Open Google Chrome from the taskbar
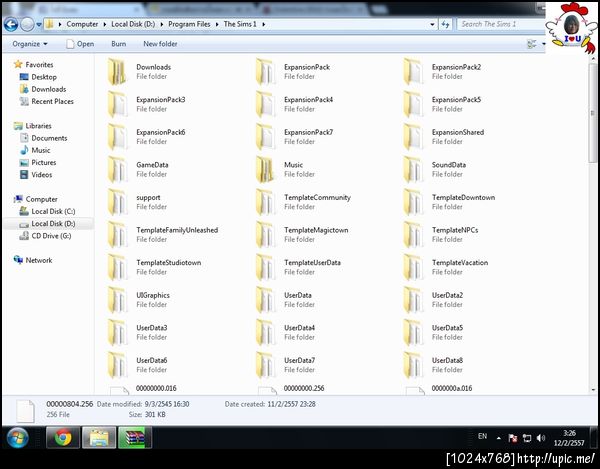 (63, 437)
